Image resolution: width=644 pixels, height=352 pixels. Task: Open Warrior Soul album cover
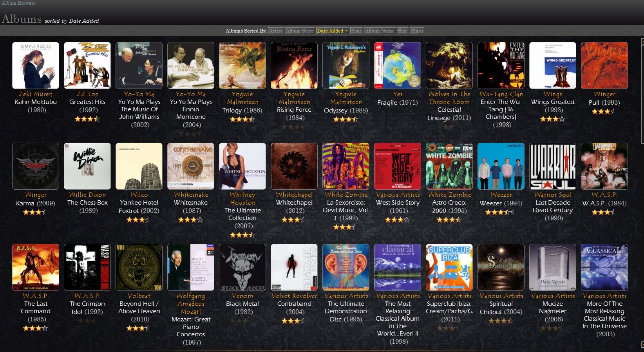(553, 166)
